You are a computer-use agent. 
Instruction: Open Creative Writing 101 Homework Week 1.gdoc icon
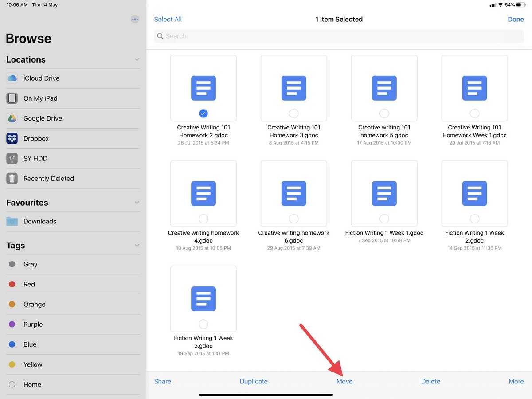475,88
